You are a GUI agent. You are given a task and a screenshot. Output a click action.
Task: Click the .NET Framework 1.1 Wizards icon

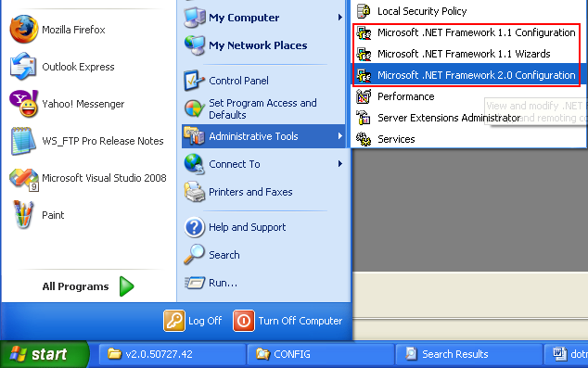364,54
